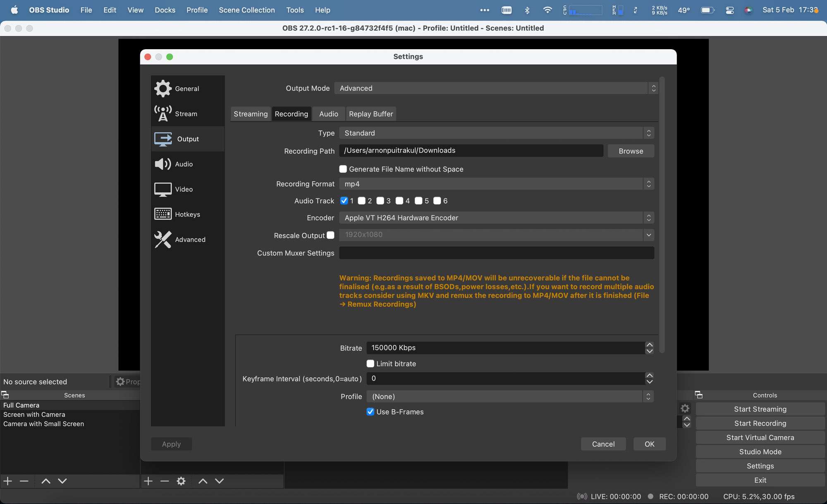This screenshot has height=504, width=827.
Task: Click Start Recording in Controls
Action: point(760,423)
